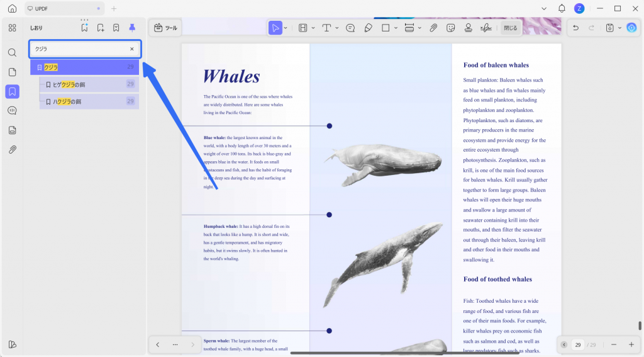Toggle the cursor select tool
644x357 pixels.
tap(275, 28)
